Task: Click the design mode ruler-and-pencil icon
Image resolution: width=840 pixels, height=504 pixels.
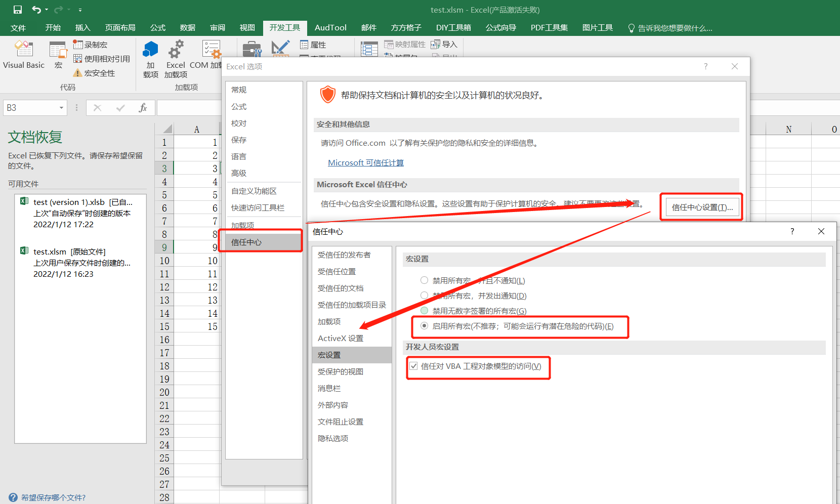Action: click(280, 49)
